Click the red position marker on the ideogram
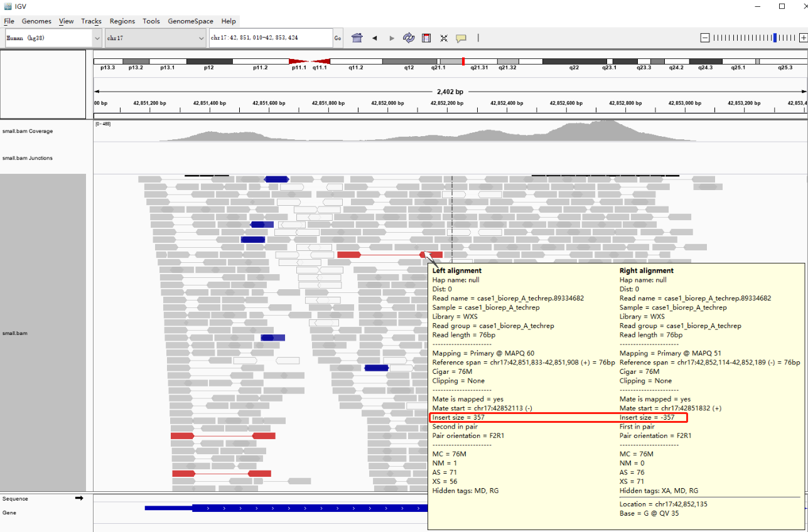The image size is (808, 532). [x=463, y=61]
